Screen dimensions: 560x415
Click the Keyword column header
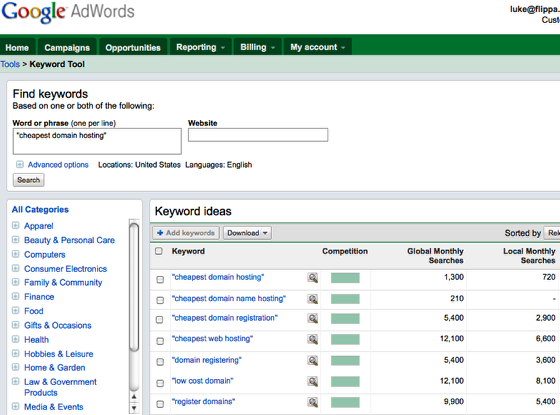coord(188,251)
